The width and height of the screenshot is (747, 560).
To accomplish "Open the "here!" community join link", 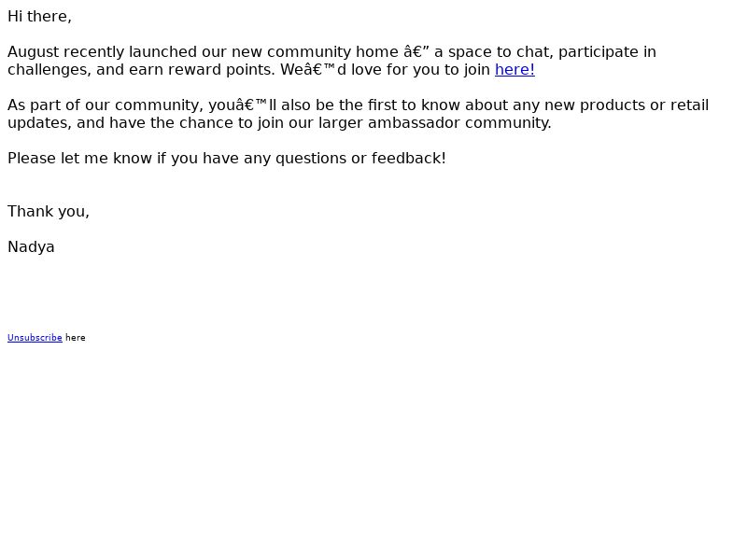I will (x=514, y=69).
